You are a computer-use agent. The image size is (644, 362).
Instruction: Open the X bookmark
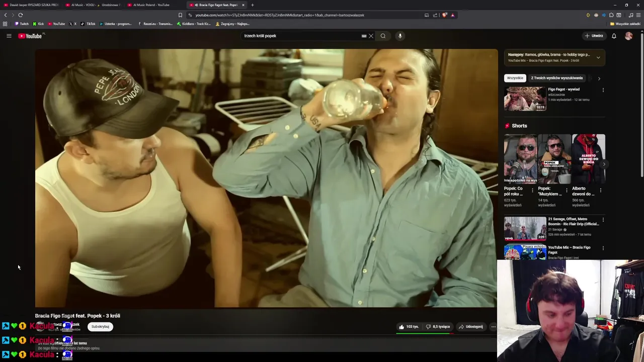point(72,24)
